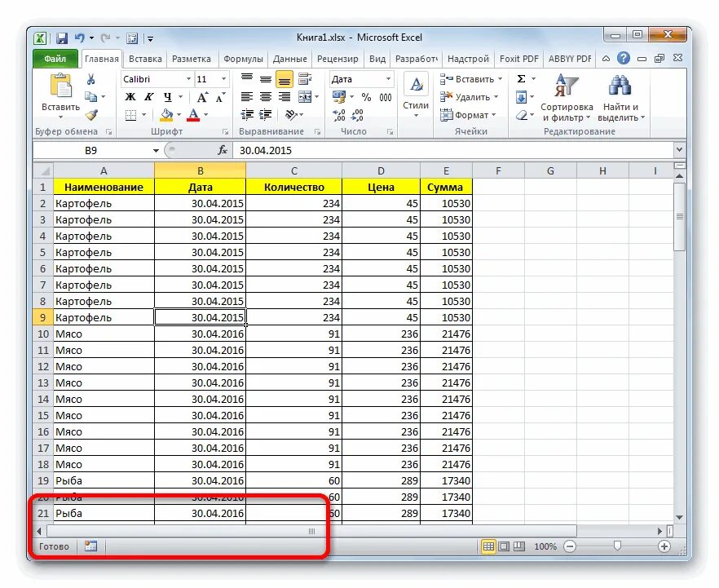
Task: Switch to the Вид tab
Action: tap(377, 59)
